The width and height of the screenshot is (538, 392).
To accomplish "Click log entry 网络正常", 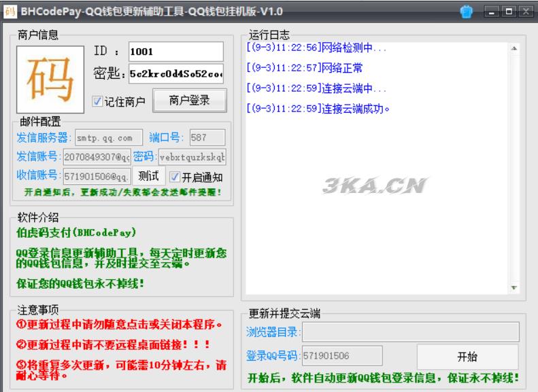I will pyautogui.click(x=304, y=68).
